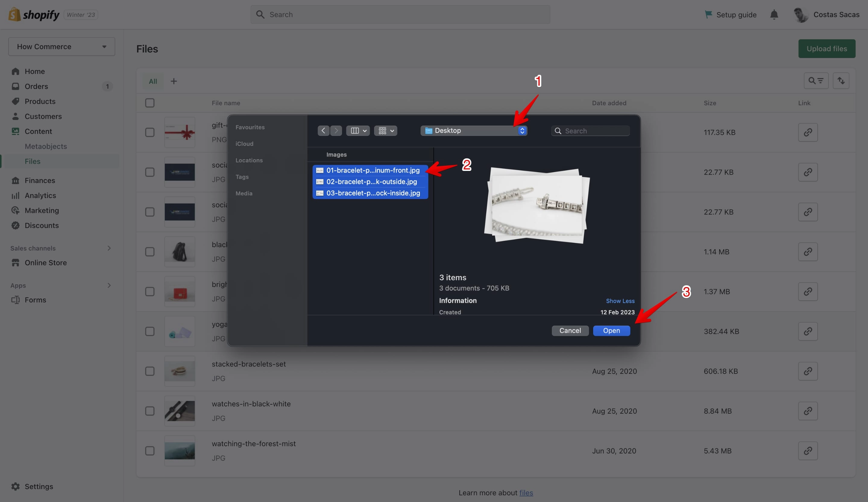868x502 pixels.
Task: Open search and filter files icon
Action: [816, 81]
